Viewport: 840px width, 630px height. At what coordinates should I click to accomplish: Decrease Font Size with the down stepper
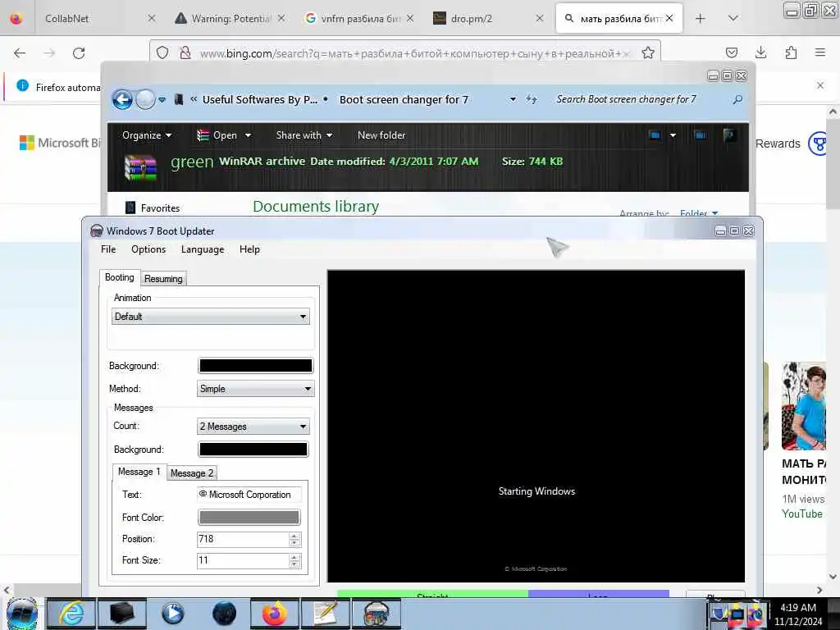point(294,564)
